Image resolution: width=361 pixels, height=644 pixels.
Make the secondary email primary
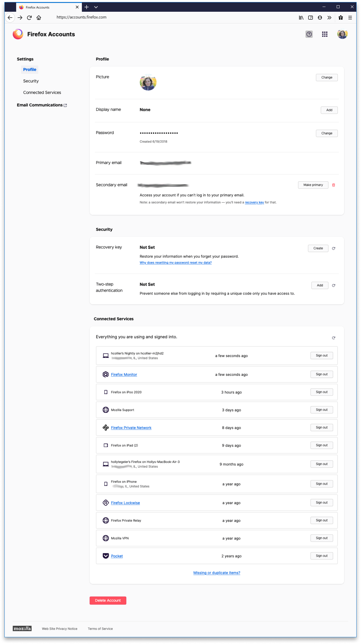pyautogui.click(x=313, y=185)
